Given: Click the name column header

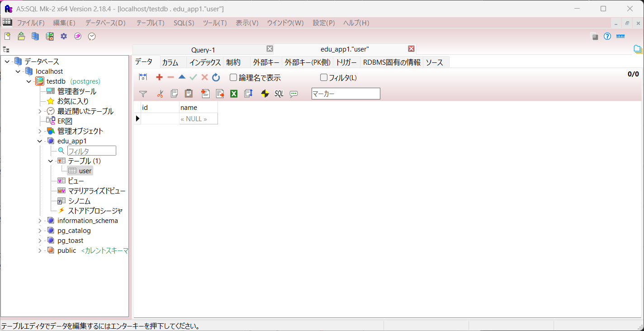Looking at the screenshot, I should point(198,108).
